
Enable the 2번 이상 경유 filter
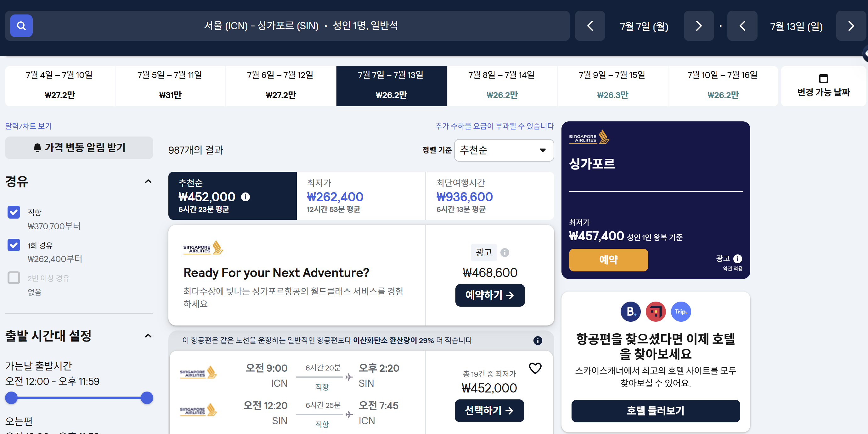pos(14,278)
